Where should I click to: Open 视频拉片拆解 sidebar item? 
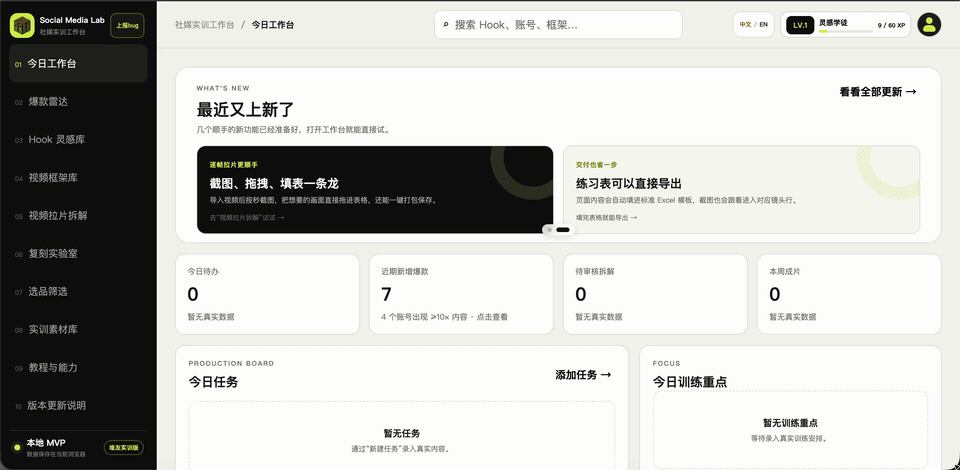click(x=78, y=215)
